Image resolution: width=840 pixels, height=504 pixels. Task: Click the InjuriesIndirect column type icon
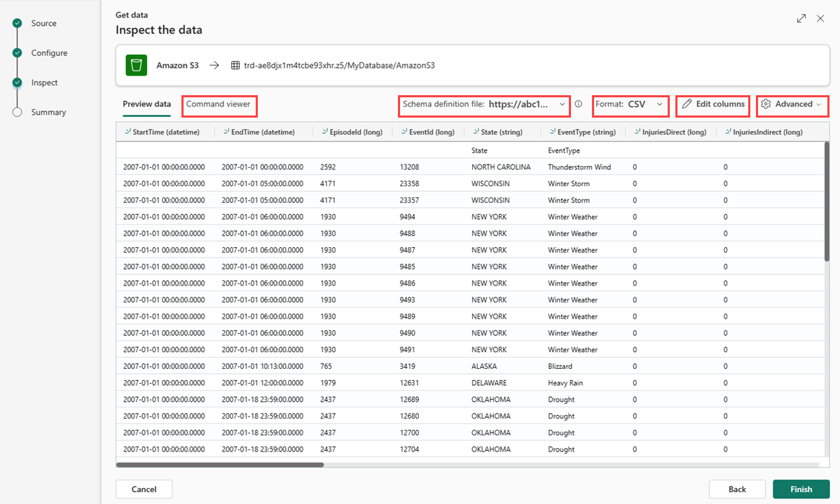pos(728,131)
